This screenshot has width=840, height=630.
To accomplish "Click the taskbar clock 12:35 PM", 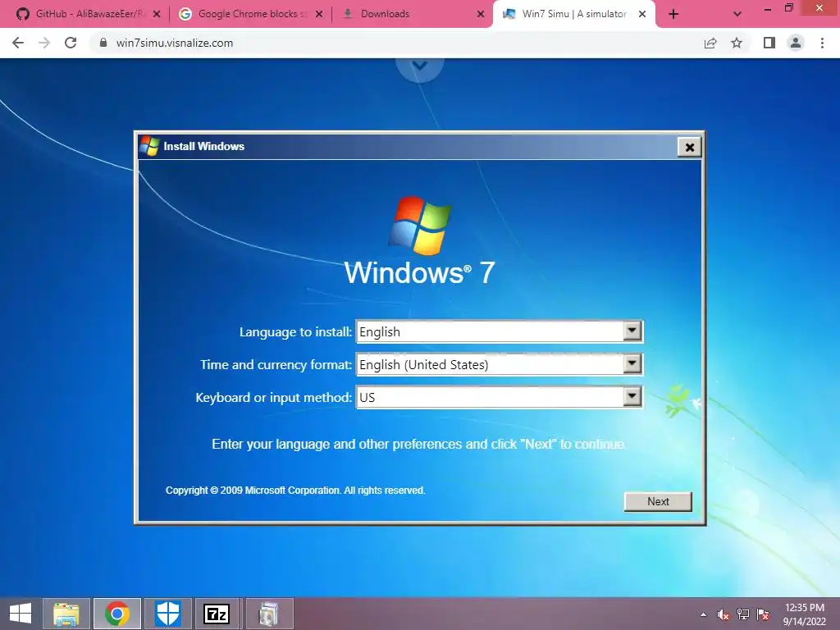I will 805,614.
